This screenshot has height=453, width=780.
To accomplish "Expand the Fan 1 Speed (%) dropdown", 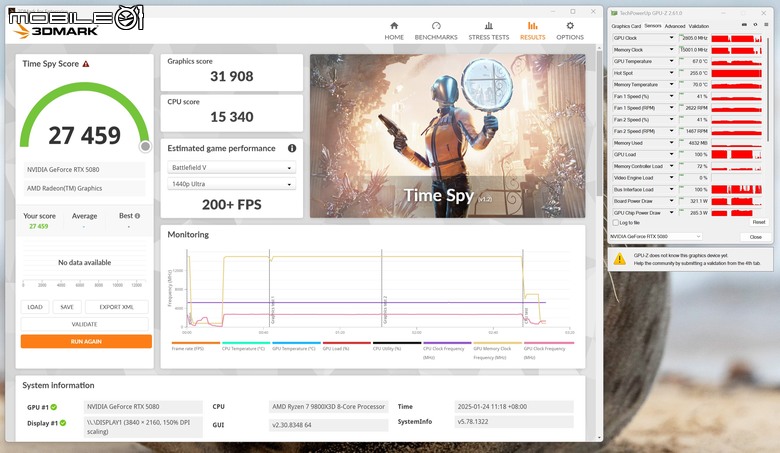I will coord(671,96).
